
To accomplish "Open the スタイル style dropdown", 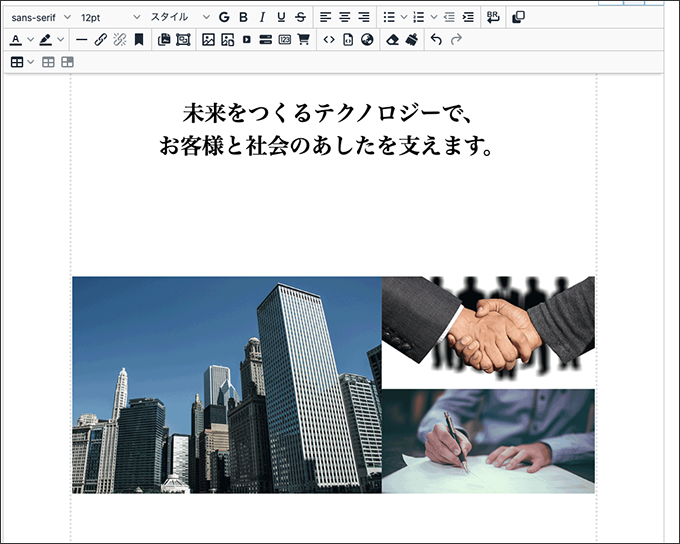I will (180, 17).
